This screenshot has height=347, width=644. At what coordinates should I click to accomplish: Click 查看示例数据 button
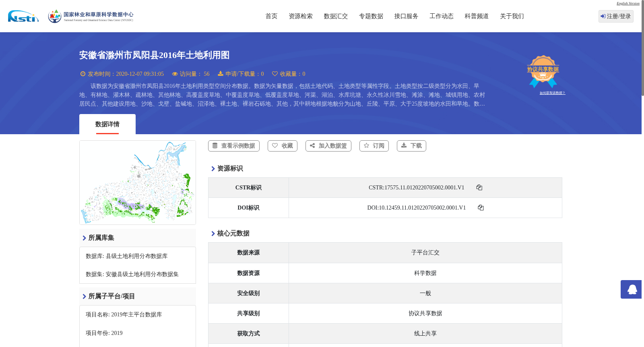[x=234, y=146]
